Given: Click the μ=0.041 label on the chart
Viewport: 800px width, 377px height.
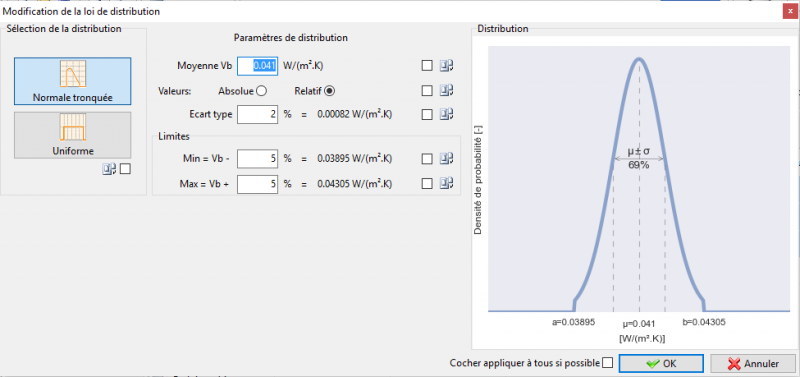Looking at the screenshot, I should tap(639, 324).
